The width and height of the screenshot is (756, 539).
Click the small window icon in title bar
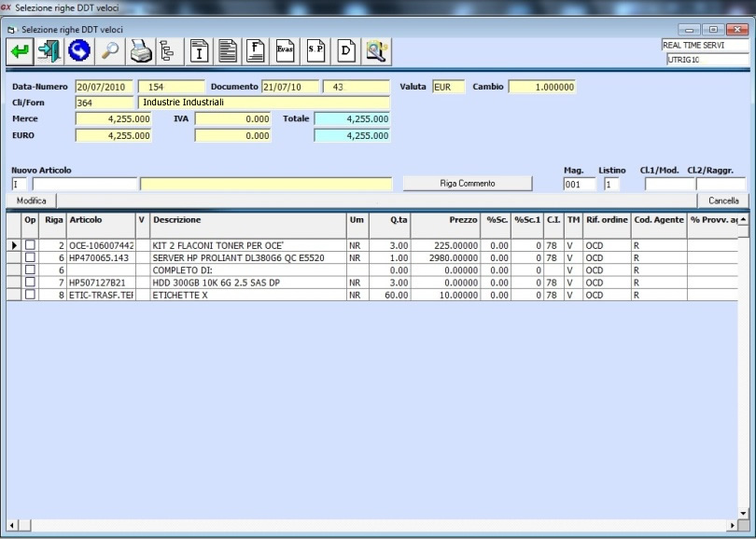coord(10,30)
